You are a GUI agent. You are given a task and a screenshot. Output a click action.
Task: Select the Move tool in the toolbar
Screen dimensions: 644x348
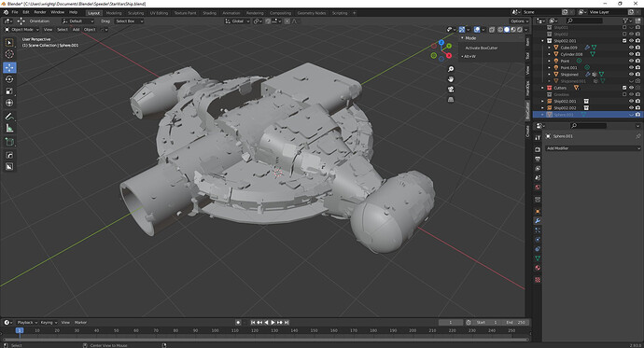coord(9,67)
